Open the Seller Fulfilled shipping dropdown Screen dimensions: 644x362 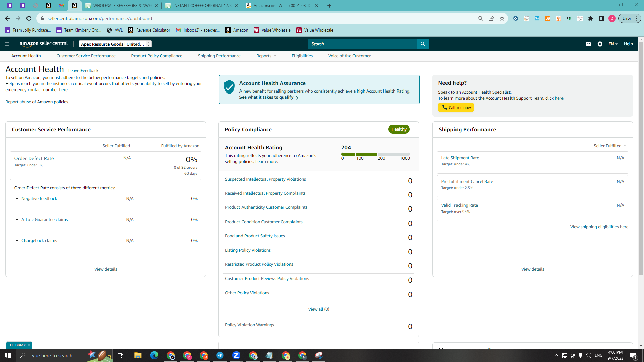pyautogui.click(x=610, y=146)
